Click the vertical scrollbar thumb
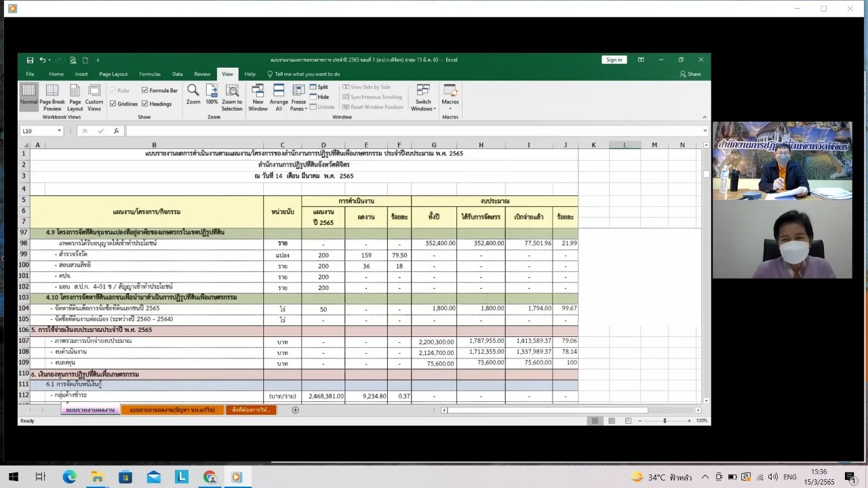 click(x=706, y=174)
